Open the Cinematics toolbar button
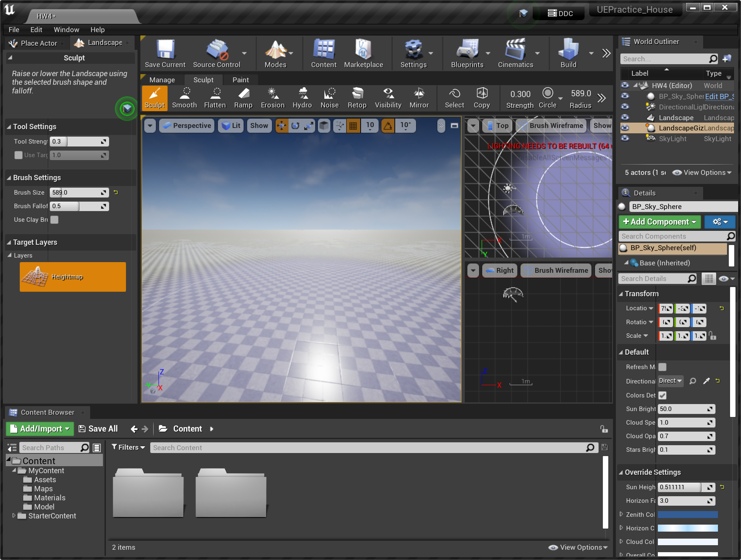Screen dimensions: 741x560 (x=515, y=53)
